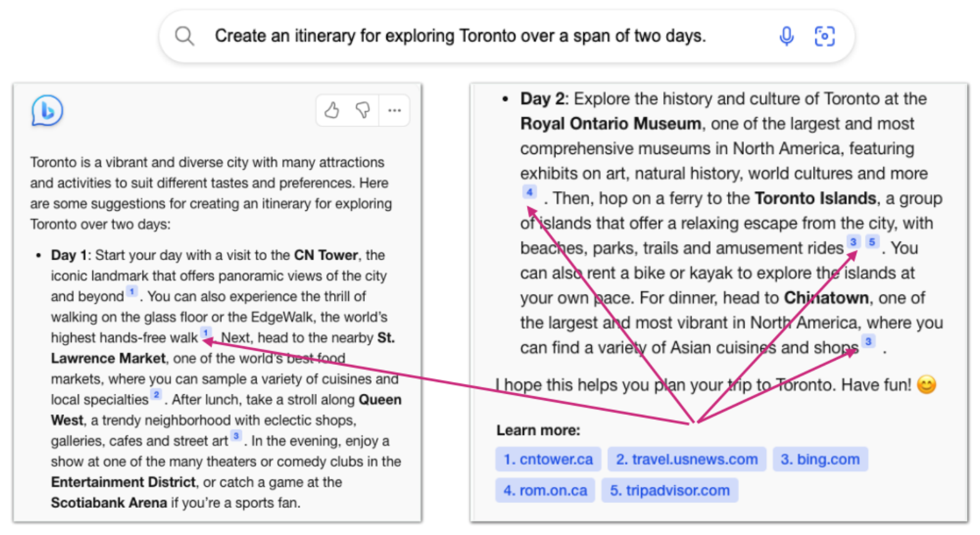Screen dimensions: 980x535
Task: Click the magnifying glass search icon
Action: 184,36
